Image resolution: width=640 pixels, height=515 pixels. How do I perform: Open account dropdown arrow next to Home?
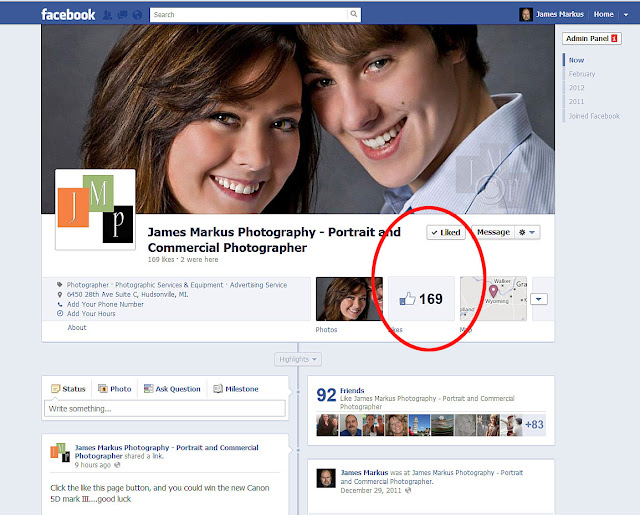626,15
